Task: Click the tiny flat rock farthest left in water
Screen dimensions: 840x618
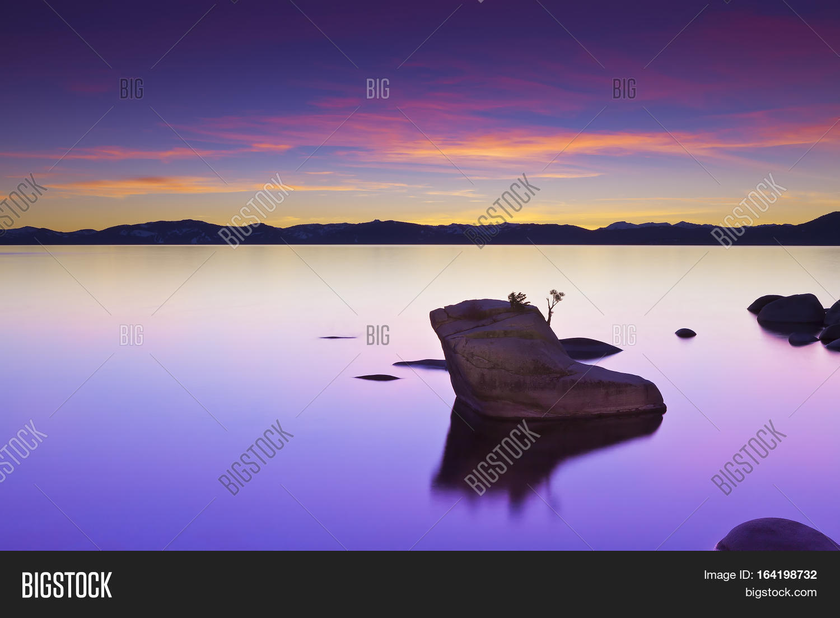Action: click(x=337, y=337)
